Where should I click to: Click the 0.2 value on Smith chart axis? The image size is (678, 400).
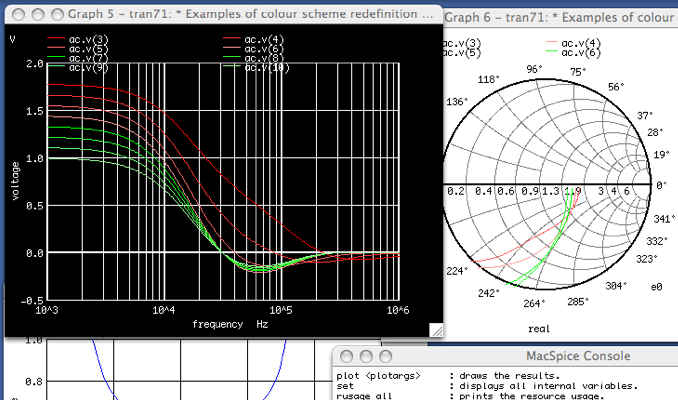[x=456, y=191]
